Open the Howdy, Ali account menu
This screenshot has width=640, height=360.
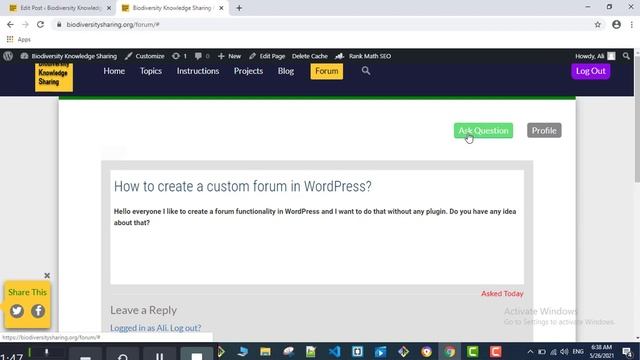tap(595, 56)
